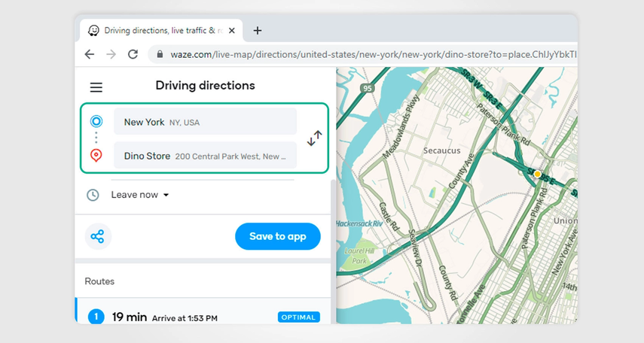
Task: Click Laurel Hill Park label on map
Action: [x=360, y=256]
